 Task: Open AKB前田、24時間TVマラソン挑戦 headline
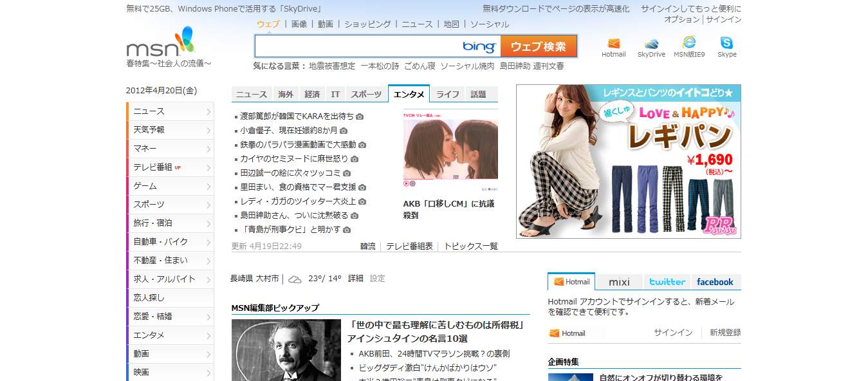(434, 353)
